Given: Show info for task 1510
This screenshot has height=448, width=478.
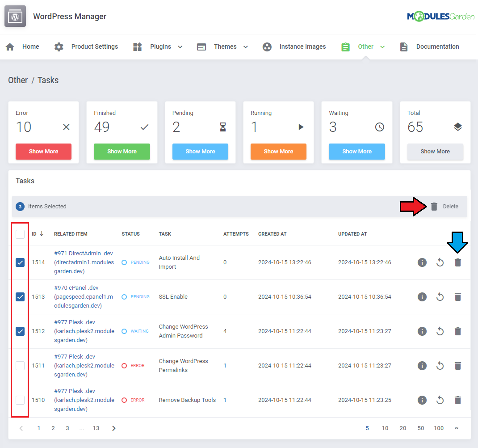Looking at the screenshot, I should pos(422,400).
